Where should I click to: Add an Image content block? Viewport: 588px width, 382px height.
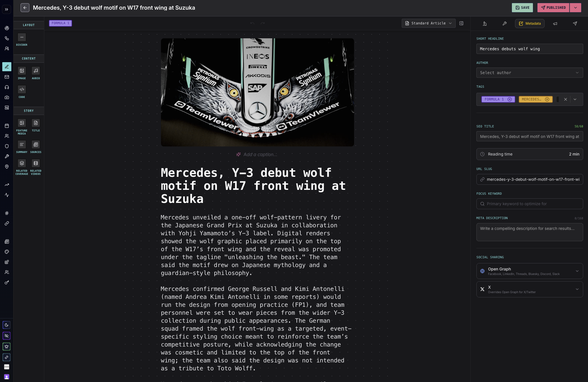tap(22, 71)
